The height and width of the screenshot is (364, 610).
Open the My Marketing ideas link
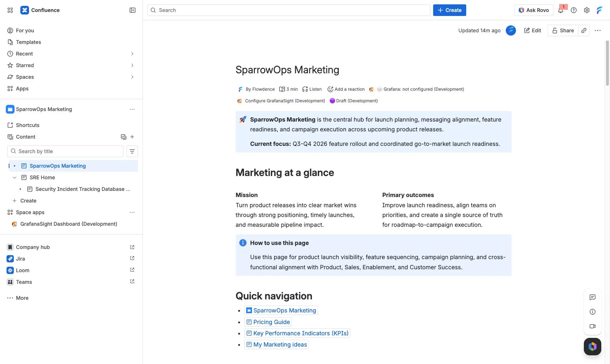(277, 344)
